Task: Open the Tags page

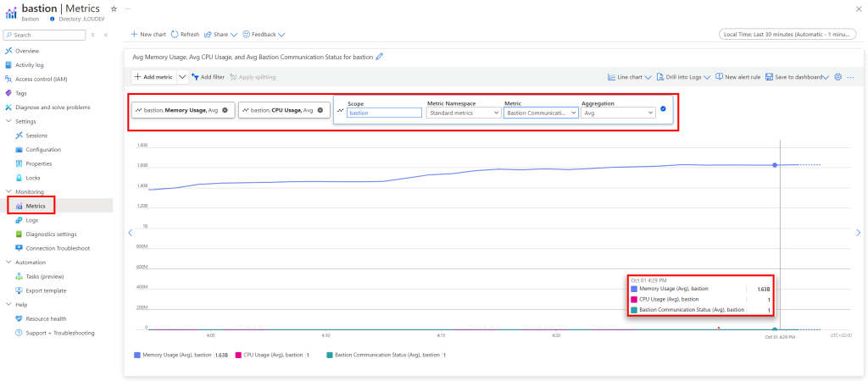Action: tap(21, 93)
